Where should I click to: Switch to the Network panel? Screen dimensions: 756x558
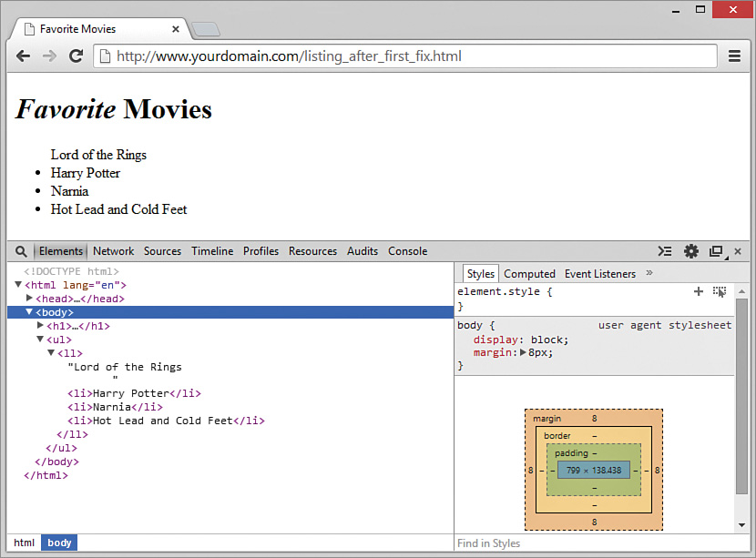[x=113, y=251]
